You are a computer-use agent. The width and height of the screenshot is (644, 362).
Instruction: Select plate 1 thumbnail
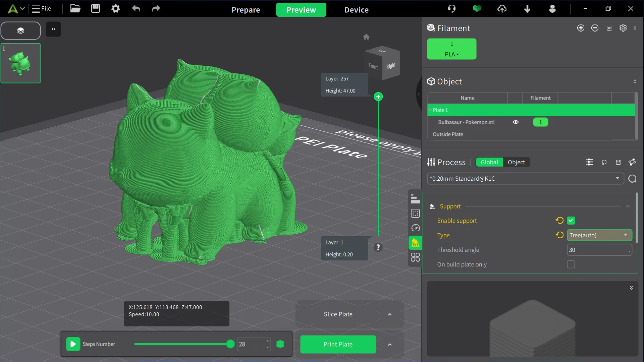(x=20, y=63)
